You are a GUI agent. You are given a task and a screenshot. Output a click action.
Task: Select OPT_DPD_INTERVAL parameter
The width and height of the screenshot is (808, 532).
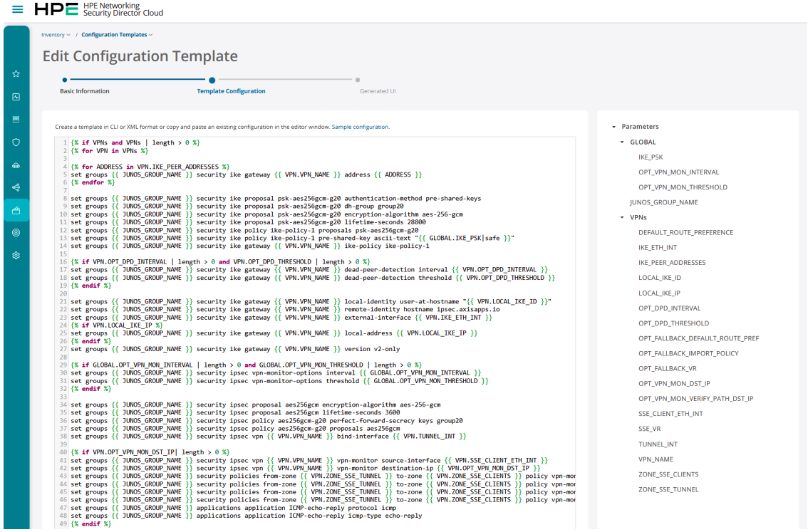pos(669,308)
